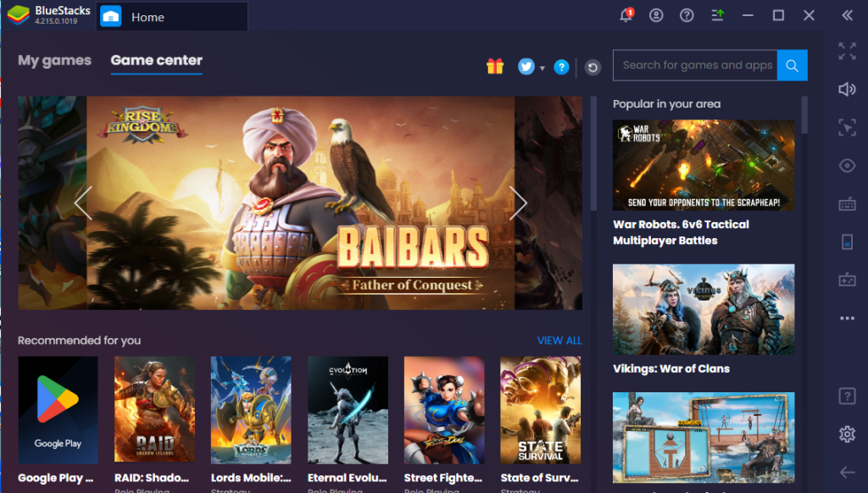Toggle the eye icon in sidebar

click(x=847, y=165)
